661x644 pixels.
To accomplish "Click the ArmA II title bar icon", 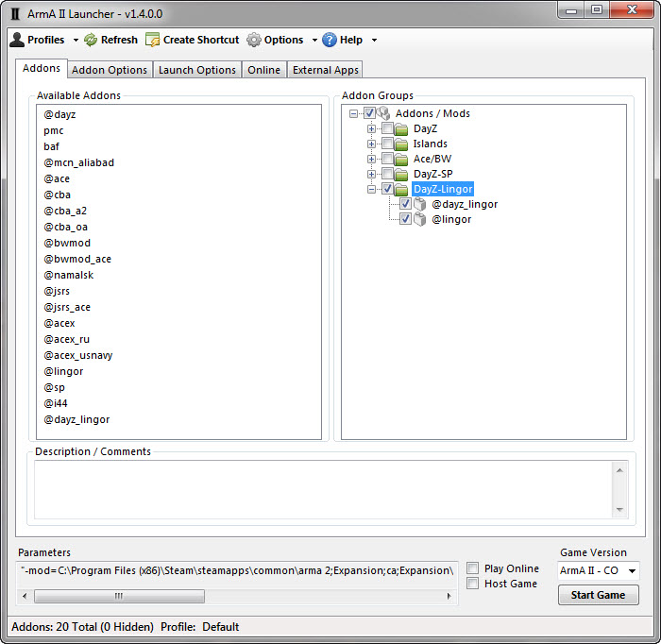I will 15,14.
